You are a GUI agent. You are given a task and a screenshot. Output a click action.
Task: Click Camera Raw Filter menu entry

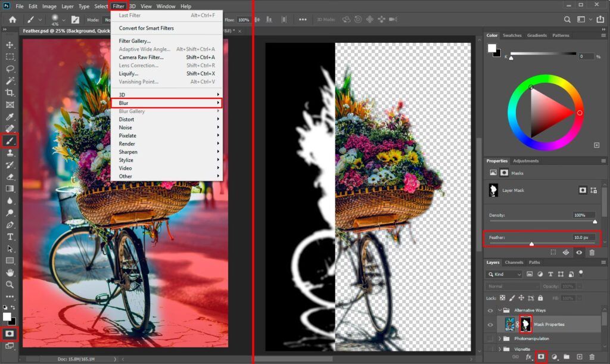(141, 57)
